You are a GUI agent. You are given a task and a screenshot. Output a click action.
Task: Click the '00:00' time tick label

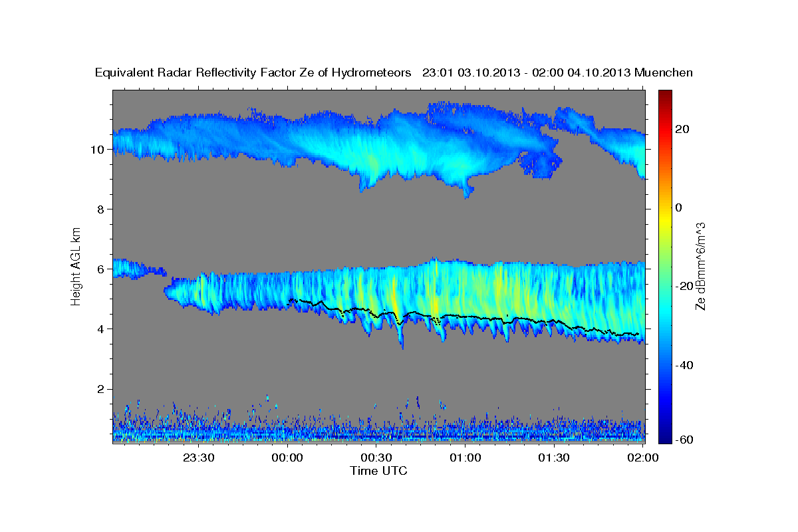pos(288,458)
